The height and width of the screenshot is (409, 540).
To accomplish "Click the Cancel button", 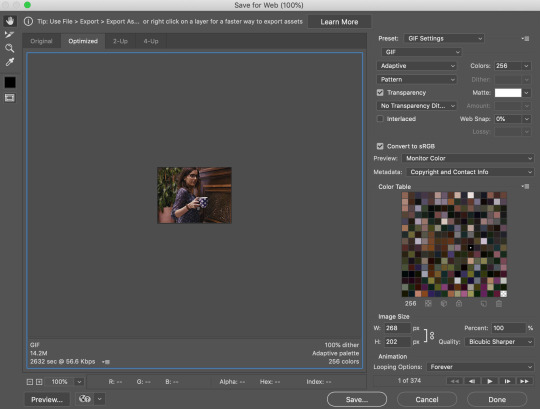I will [x=427, y=399].
